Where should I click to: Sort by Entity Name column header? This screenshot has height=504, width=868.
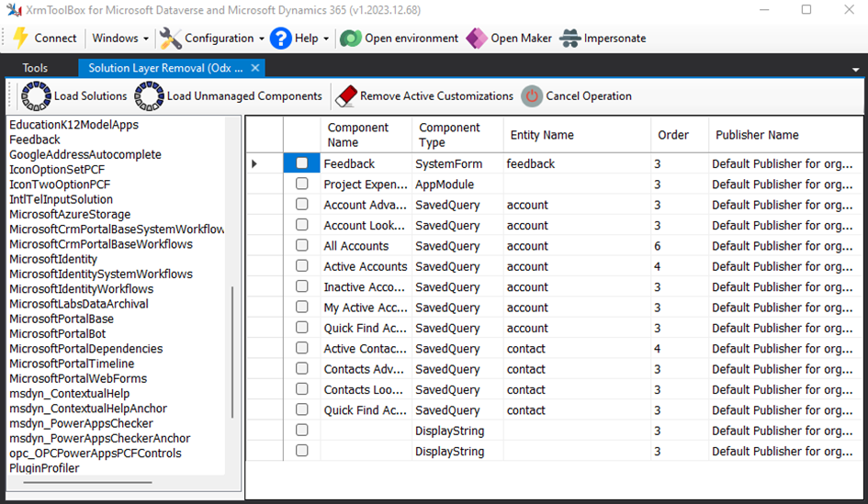[x=577, y=135]
